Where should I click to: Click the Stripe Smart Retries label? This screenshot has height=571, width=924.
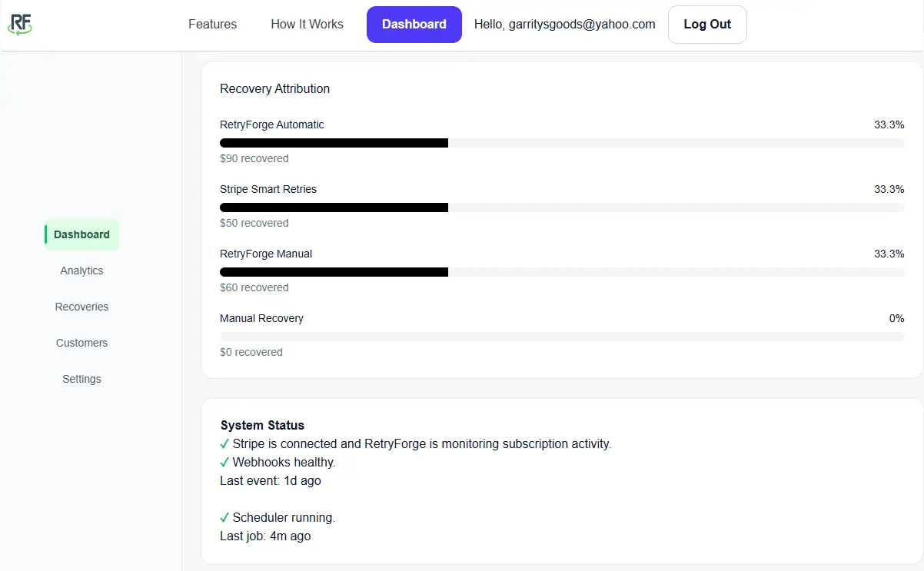(268, 189)
